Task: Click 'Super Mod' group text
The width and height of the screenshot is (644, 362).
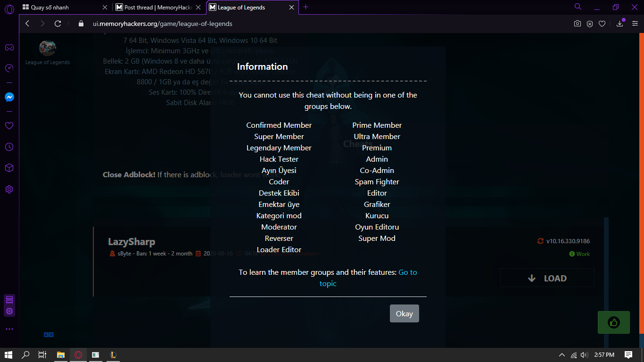Action: coord(377,239)
